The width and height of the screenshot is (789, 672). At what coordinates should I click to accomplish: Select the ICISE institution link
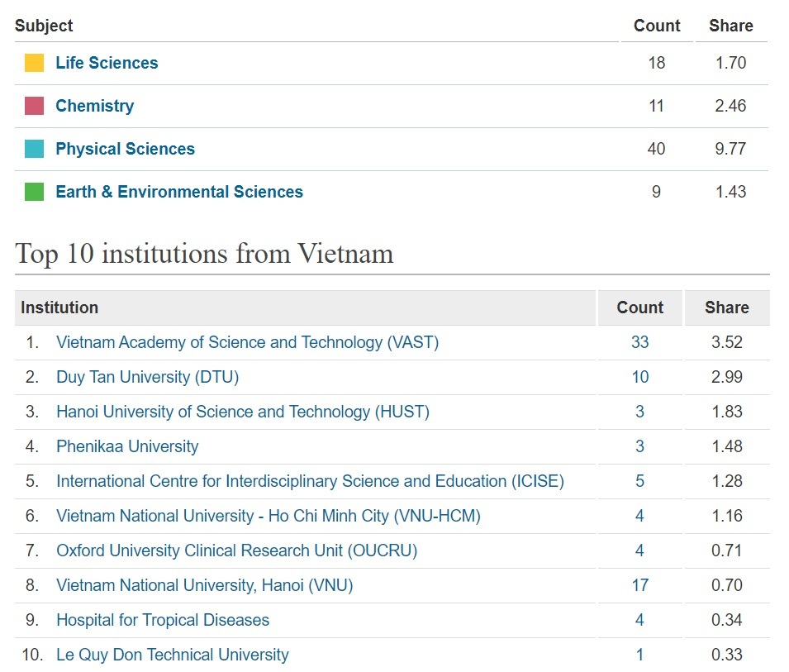pyautogui.click(x=310, y=481)
